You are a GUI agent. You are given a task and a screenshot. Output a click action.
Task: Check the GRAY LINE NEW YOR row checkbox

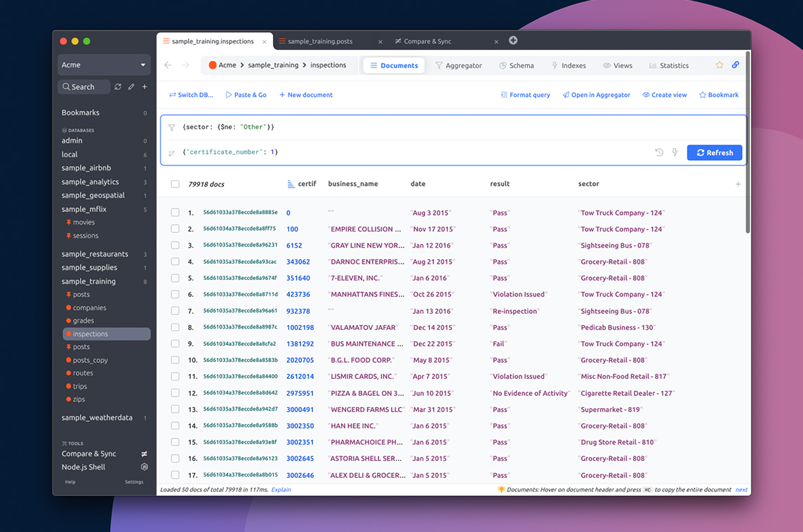(x=175, y=245)
